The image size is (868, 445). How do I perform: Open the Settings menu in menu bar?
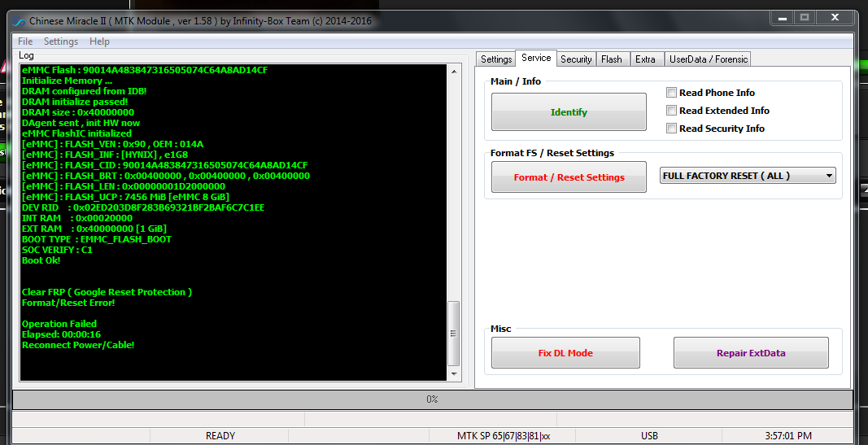pyautogui.click(x=61, y=41)
